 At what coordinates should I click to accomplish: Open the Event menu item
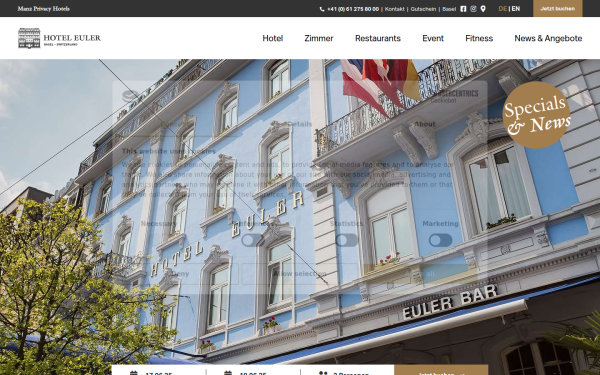coord(433,38)
